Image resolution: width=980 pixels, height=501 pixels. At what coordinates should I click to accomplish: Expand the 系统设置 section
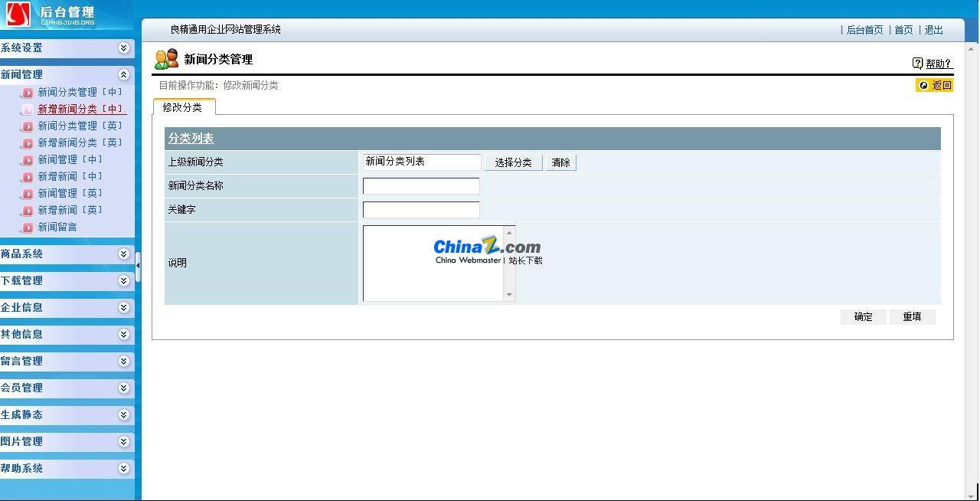pyautogui.click(x=123, y=47)
